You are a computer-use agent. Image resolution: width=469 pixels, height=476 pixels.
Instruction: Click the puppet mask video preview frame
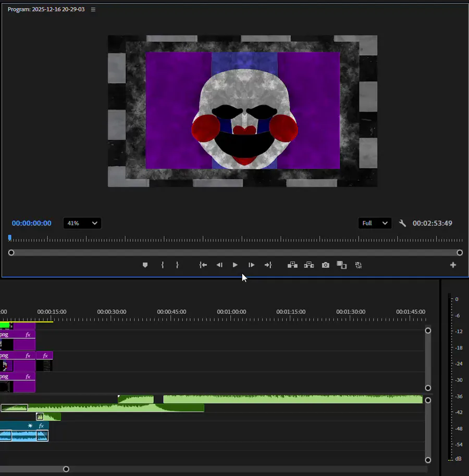pos(242,111)
